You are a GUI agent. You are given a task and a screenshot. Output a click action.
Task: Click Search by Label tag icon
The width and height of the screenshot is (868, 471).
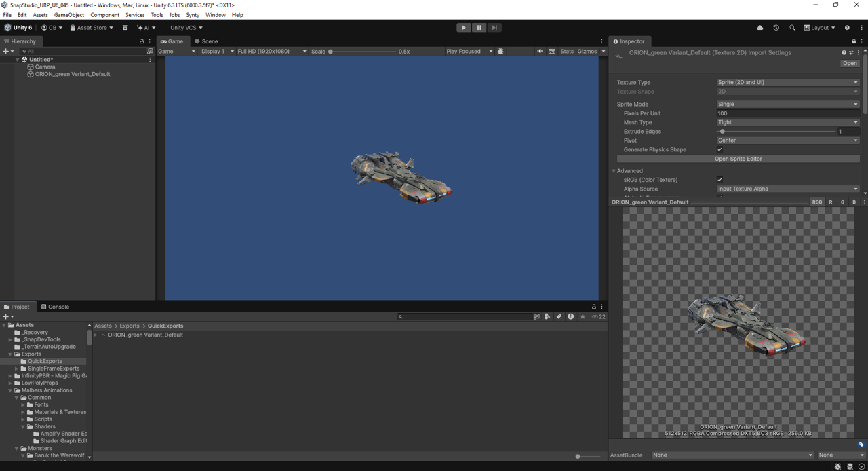559,316
